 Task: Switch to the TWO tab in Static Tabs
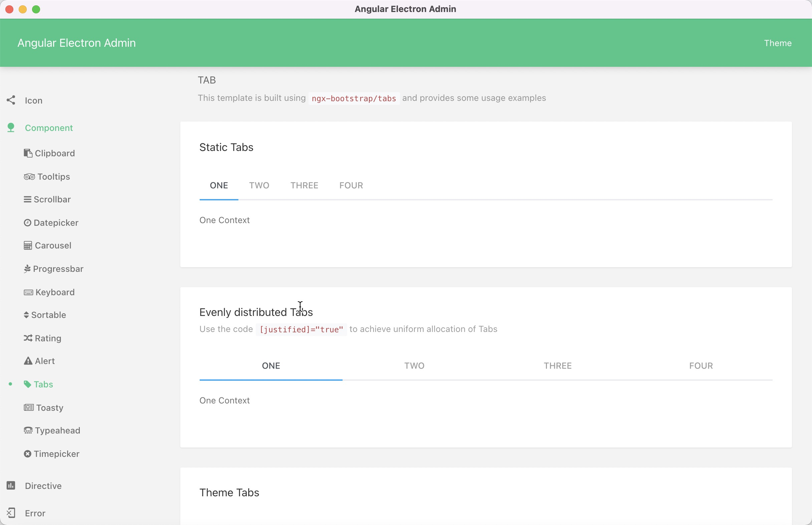coord(259,185)
